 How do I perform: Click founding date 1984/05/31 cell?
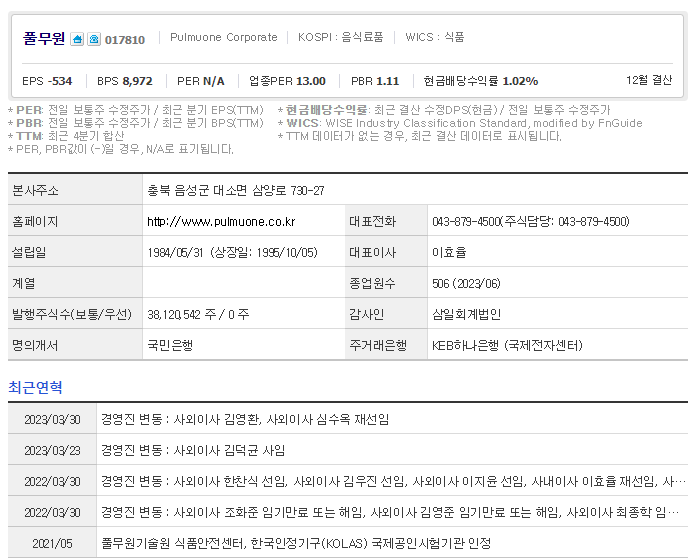click(x=244, y=253)
